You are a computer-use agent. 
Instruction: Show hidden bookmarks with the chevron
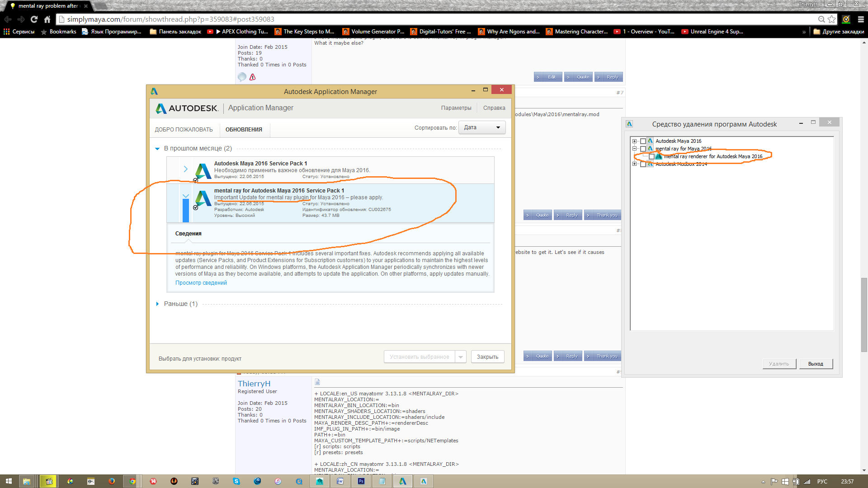pos(804,32)
